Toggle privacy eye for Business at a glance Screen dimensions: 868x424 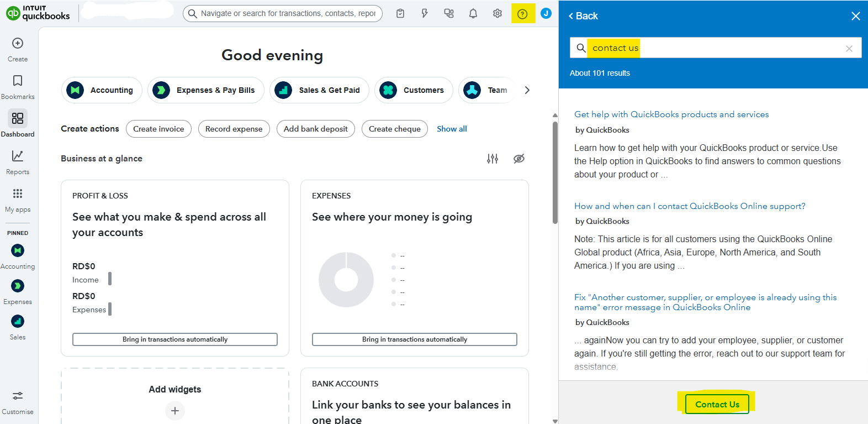519,159
